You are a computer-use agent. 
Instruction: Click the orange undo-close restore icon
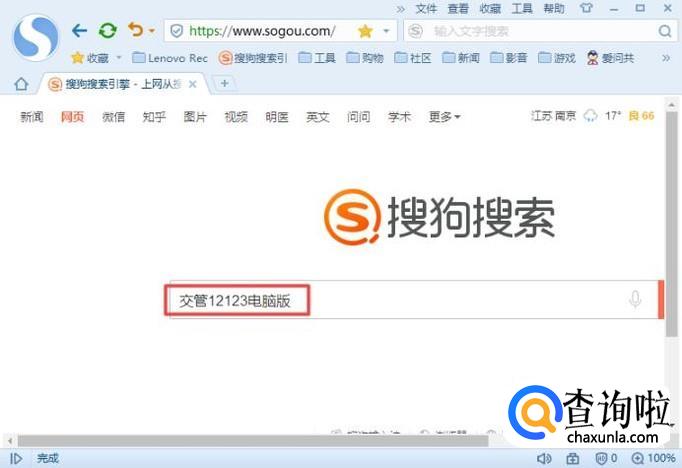136,30
